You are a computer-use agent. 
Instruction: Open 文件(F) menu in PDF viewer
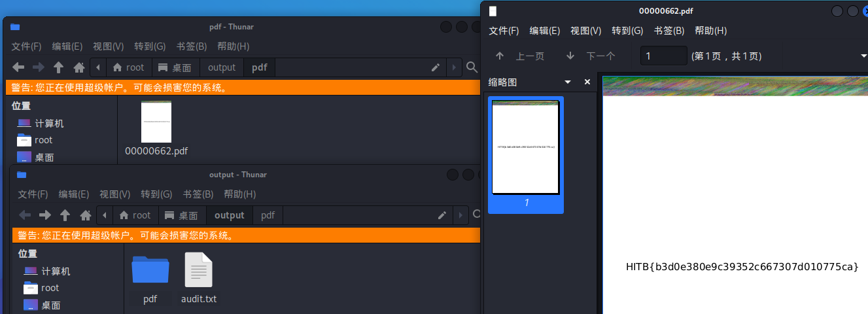504,31
